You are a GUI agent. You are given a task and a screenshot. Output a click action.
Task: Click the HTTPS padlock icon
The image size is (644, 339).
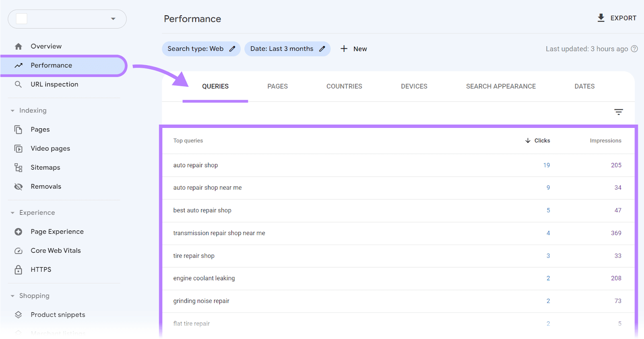point(19,269)
